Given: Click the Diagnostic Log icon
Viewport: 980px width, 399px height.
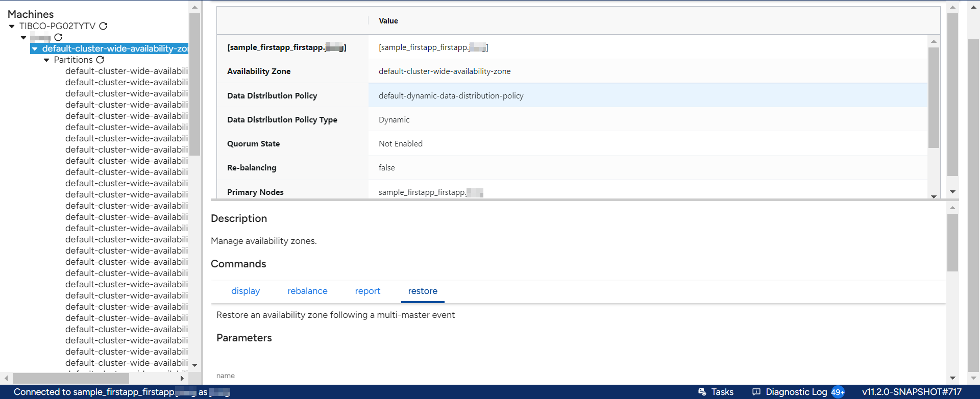Looking at the screenshot, I should (756, 392).
